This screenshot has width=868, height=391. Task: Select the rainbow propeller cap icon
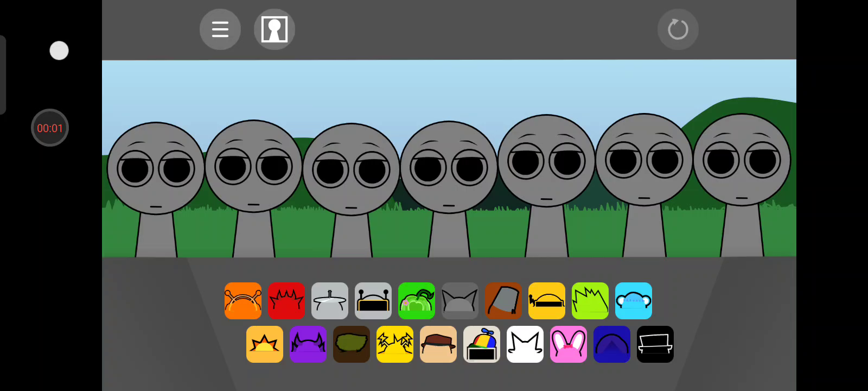point(481,344)
